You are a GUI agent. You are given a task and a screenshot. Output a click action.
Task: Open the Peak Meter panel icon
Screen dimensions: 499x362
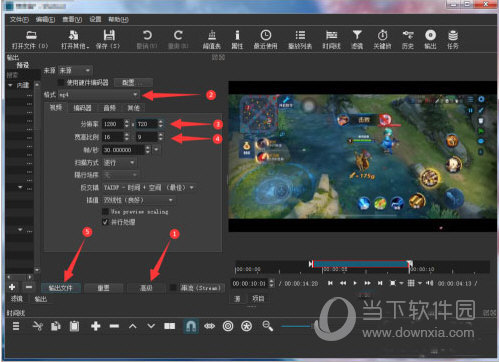point(212,35)
